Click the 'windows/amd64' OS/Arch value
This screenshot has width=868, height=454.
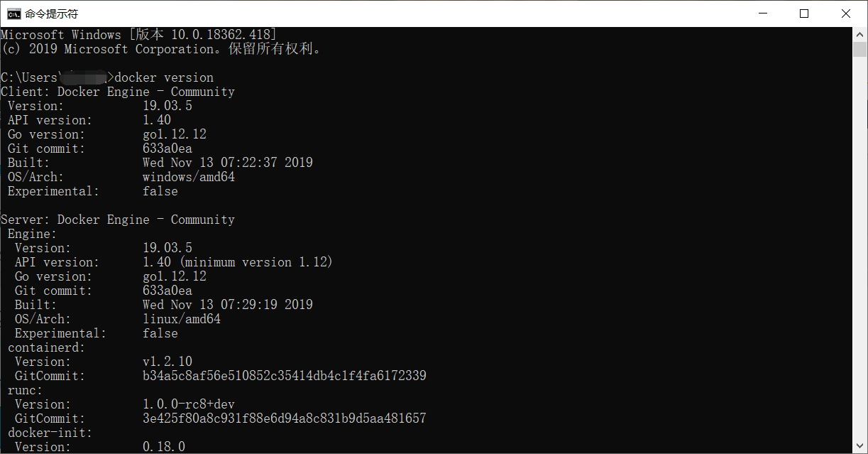click(189, 177)
